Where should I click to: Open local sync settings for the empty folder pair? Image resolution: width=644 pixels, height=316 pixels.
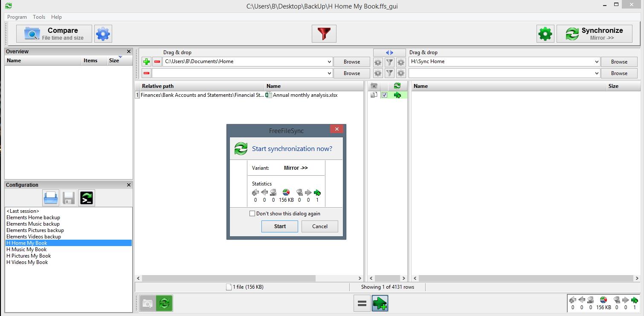click(x=401, y=73)
